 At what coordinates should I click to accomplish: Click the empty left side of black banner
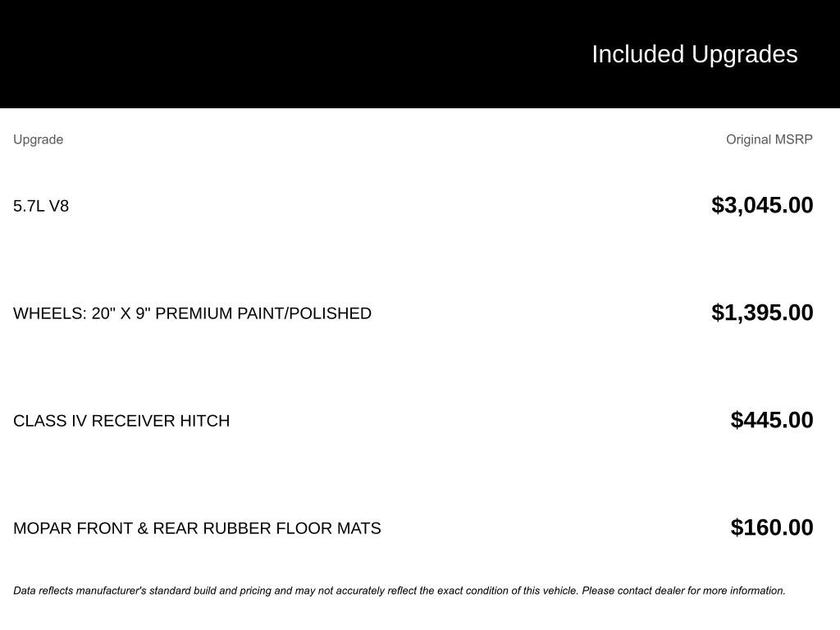246,54
